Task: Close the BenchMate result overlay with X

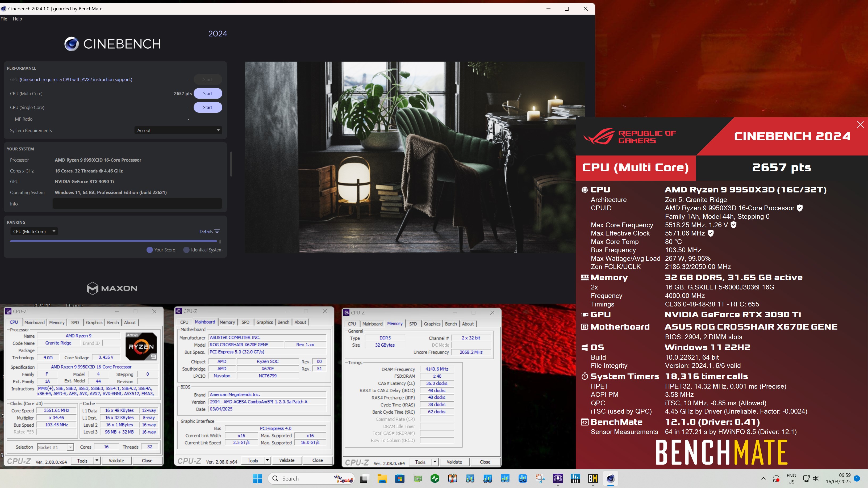Action: pos(860,125)
